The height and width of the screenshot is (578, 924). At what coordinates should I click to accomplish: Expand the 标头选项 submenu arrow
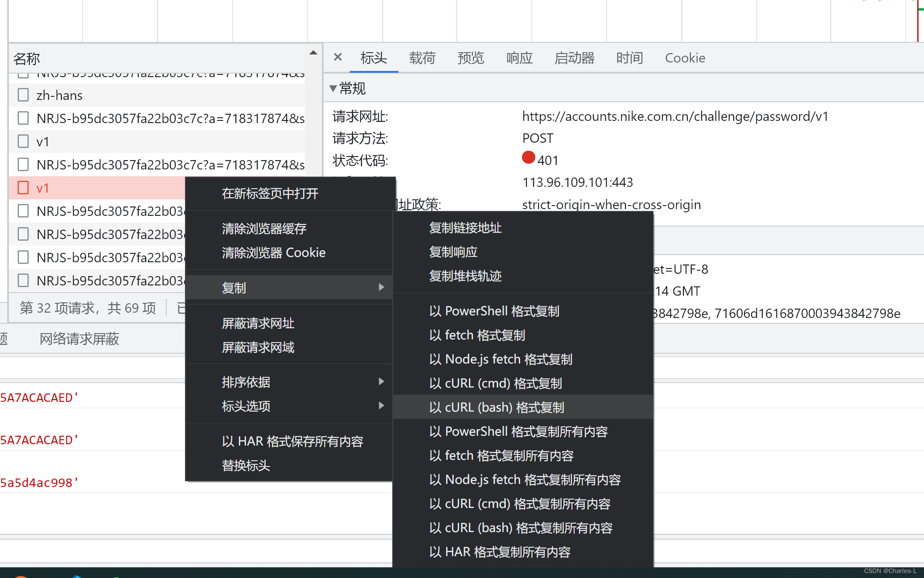coord(381,405)
